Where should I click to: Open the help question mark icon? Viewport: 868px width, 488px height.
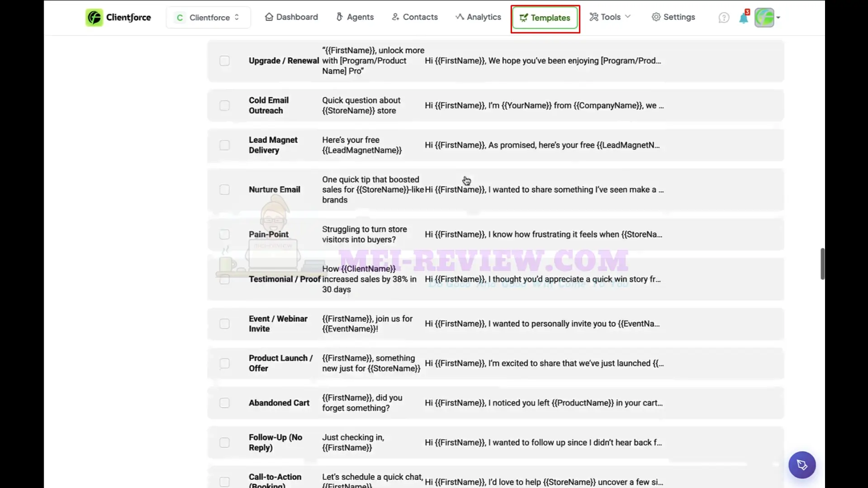pos(724,18)
